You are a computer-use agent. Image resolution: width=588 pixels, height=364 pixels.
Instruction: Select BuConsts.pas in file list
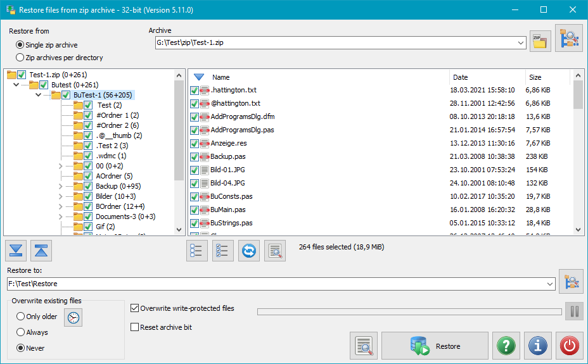pos(231,196)
